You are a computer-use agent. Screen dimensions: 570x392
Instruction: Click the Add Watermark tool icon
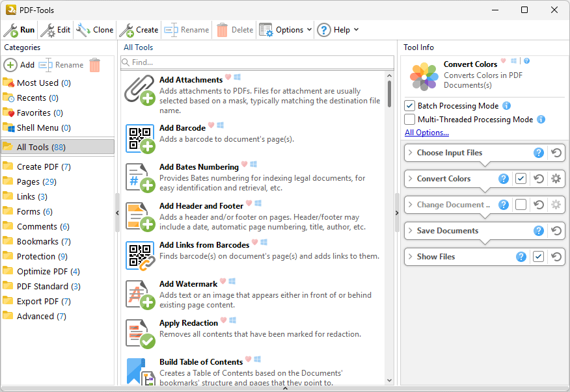click(140, 294)
